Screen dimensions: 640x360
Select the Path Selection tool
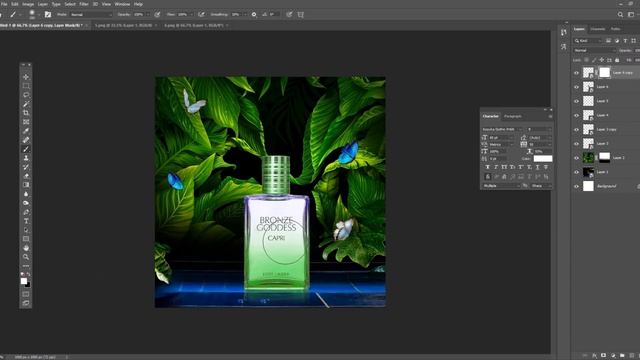[26, 230]
